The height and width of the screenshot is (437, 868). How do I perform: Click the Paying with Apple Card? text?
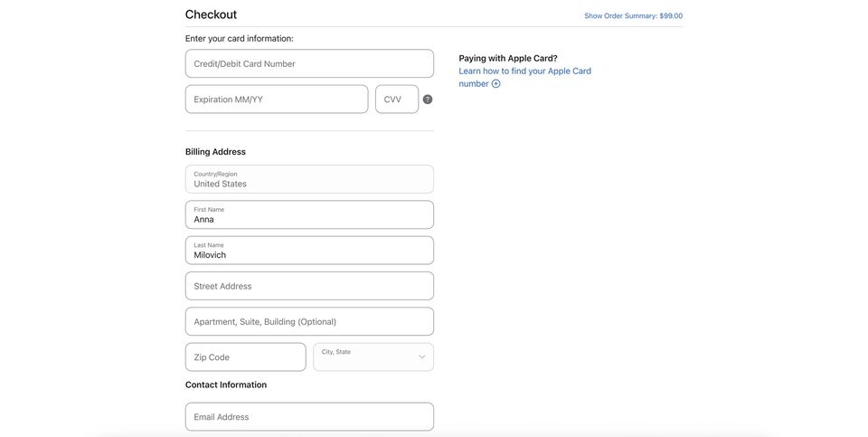coord(508,58)
